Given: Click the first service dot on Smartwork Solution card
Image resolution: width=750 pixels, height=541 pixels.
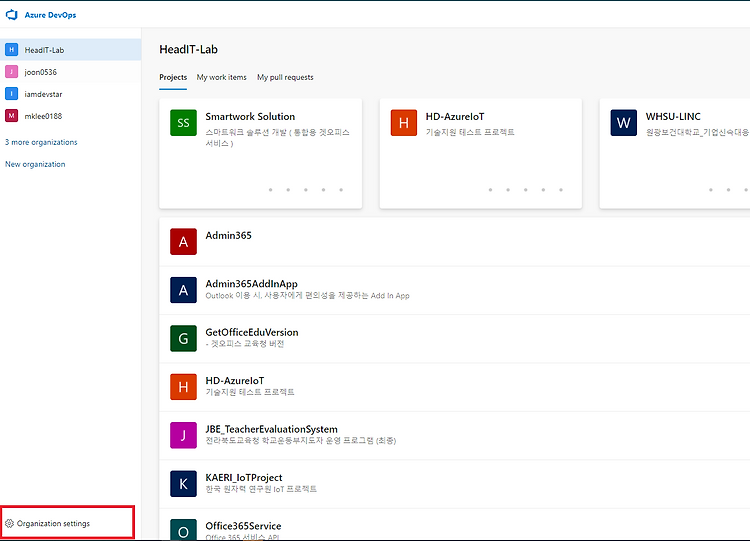Looking at the screenshot, I should (x=271, y=190).
